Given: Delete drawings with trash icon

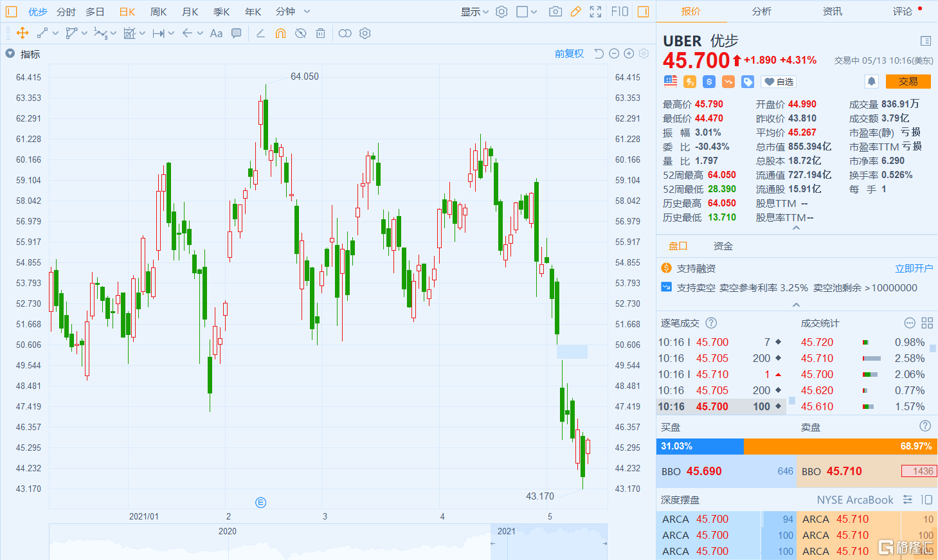Looking at the screenshot, I should (x=320, y=33).
